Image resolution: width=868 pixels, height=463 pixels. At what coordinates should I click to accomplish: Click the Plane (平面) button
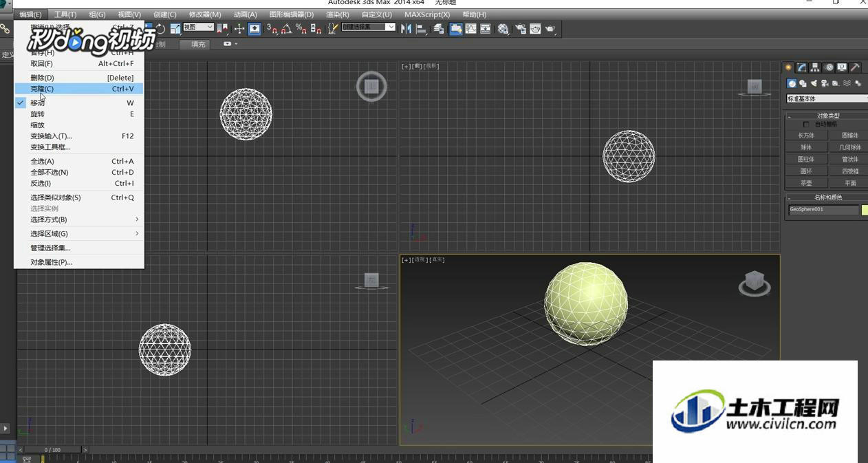point(849,183)
